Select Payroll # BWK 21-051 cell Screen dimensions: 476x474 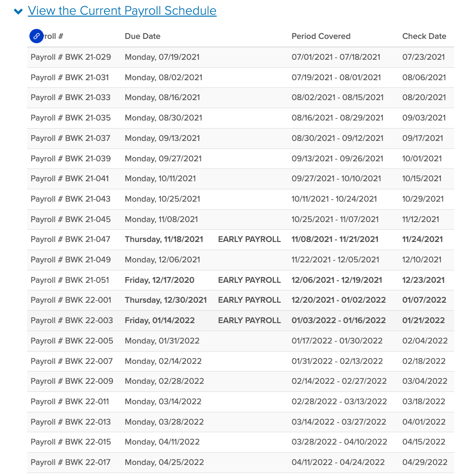pos(70,280)
